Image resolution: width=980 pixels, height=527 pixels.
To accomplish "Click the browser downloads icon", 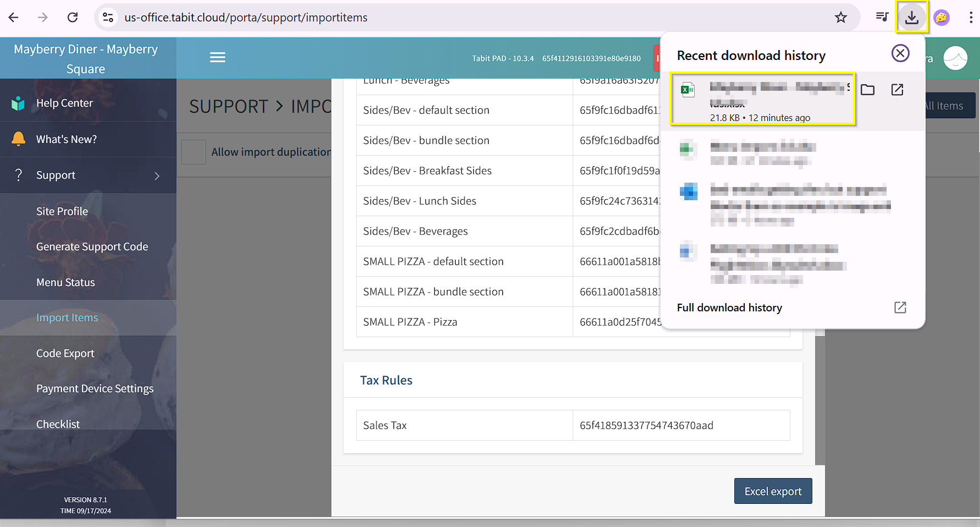I will click(911, 18).
